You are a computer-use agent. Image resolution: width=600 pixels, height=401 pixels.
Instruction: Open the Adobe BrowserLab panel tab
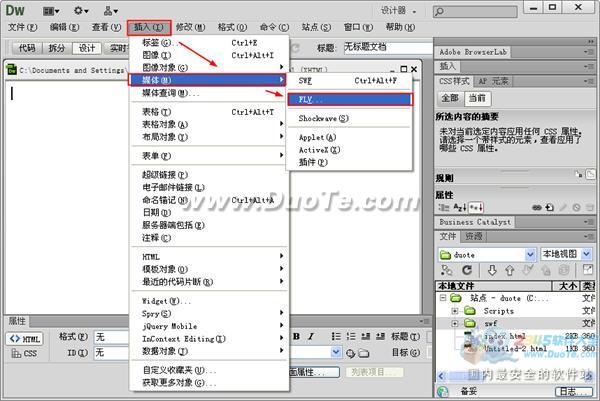pyautogui.click(x=473, y=52)
